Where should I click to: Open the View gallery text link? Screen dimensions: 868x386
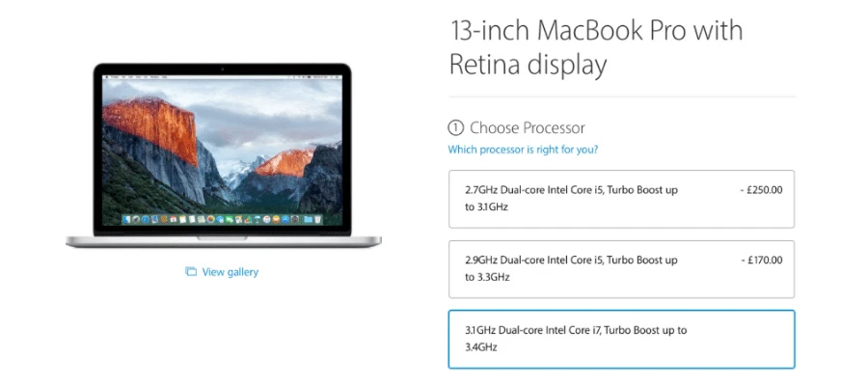point(231,272)
